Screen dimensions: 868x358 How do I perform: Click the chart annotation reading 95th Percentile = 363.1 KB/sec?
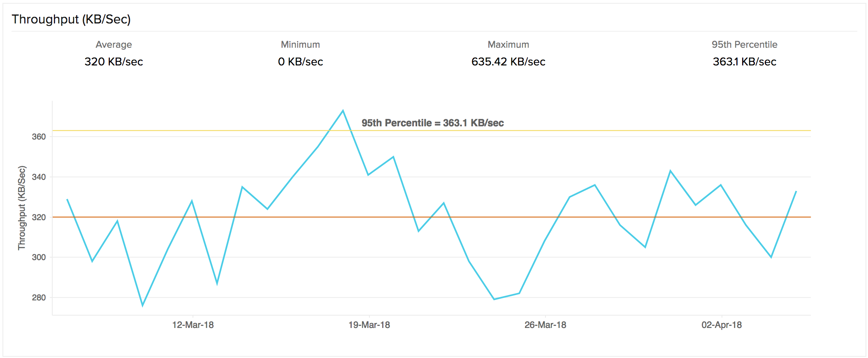click(432, 123)
